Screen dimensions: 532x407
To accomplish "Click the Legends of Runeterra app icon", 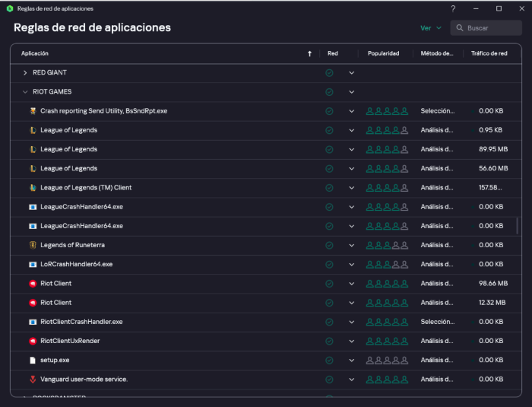I will [33, 245].
